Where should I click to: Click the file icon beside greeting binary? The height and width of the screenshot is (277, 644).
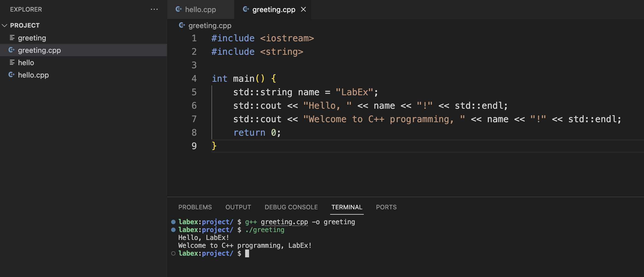12,38
